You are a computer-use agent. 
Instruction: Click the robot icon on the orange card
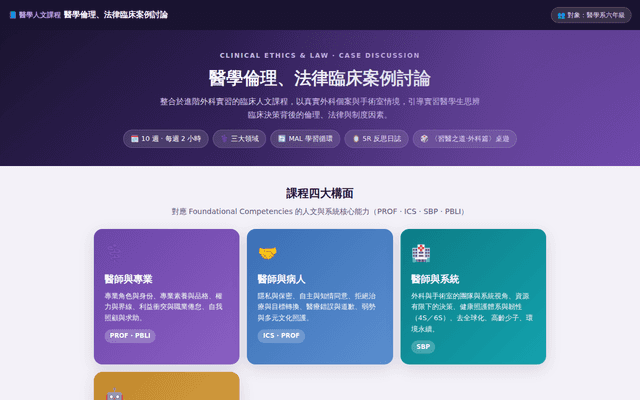tap(114, 393)
